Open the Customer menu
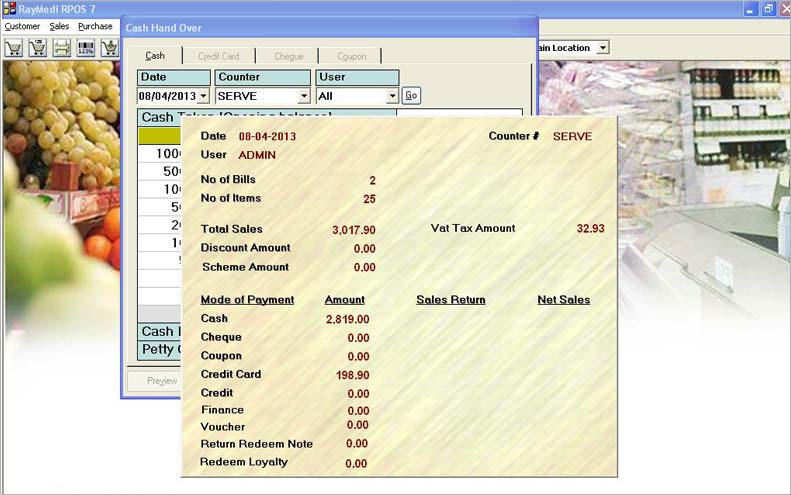 point(22,26)
